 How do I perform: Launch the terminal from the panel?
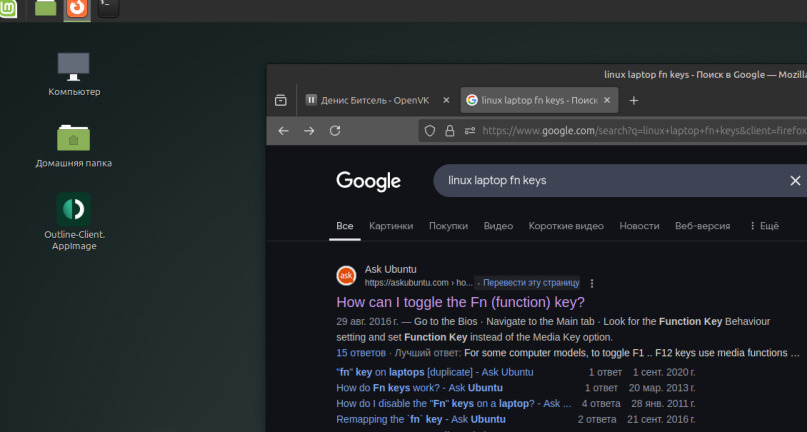[107, 9]
